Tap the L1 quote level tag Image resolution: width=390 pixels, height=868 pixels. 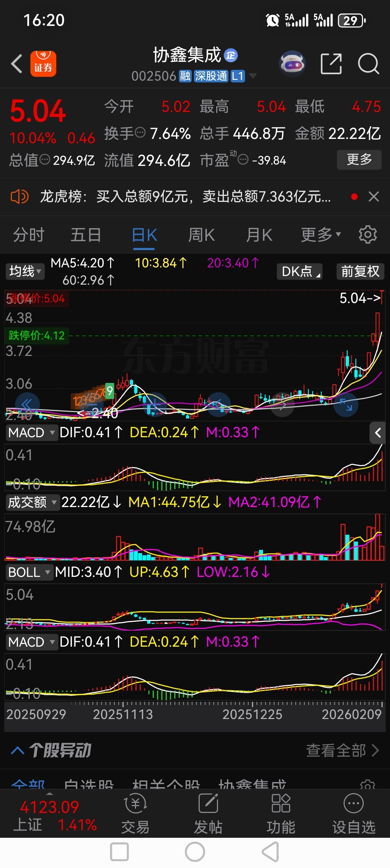pos(237,76)
